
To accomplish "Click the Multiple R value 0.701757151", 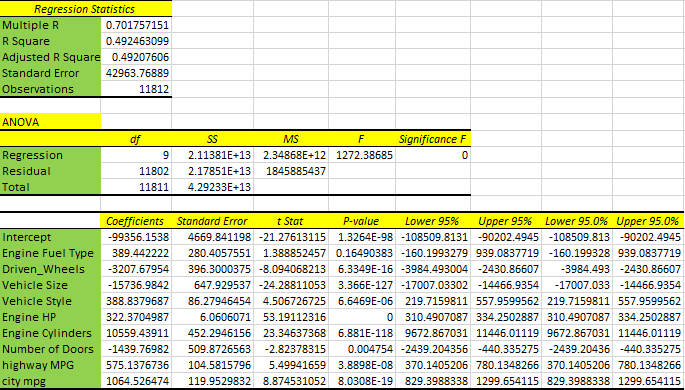I will [136, 25].
